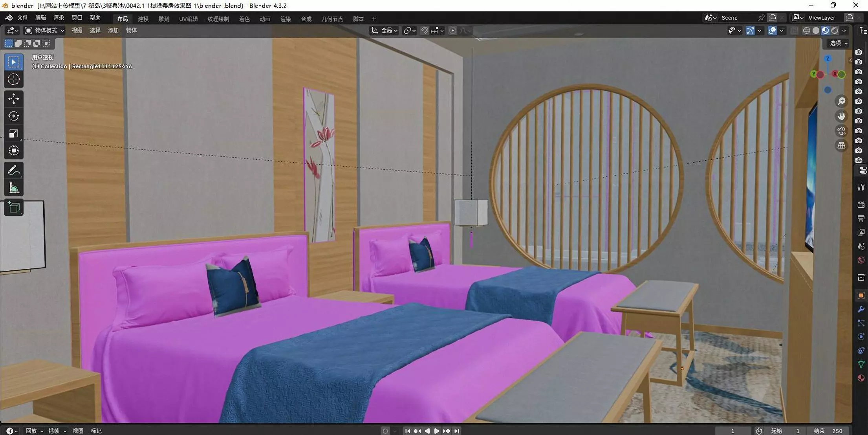Open the 文件 File menu
Viewport: 868px width, 435px height.
[x=22, y=18]
